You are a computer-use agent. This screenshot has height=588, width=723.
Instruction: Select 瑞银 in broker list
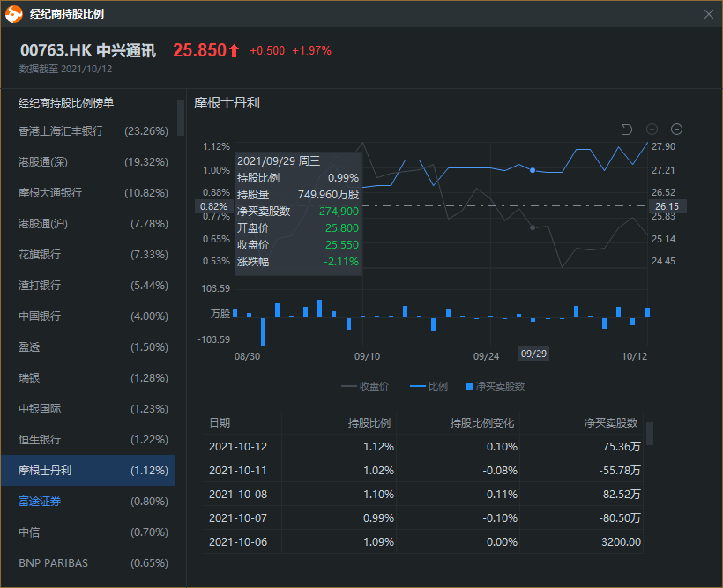point(87,378)
